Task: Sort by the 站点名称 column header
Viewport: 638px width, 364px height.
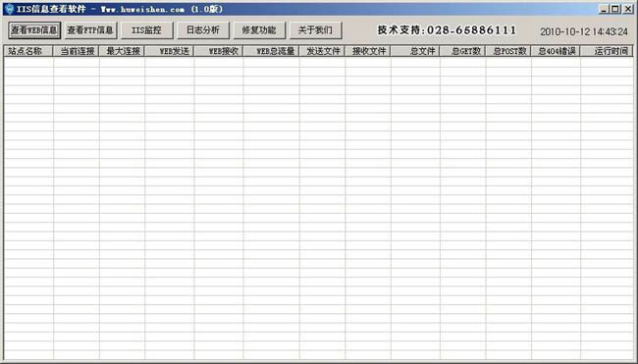Action: [28, 51]
